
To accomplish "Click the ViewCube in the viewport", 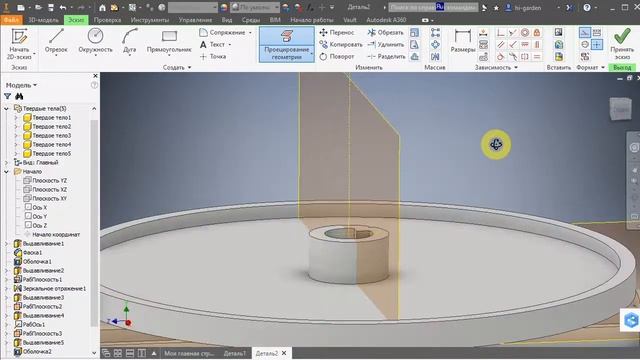I will 620,109.
